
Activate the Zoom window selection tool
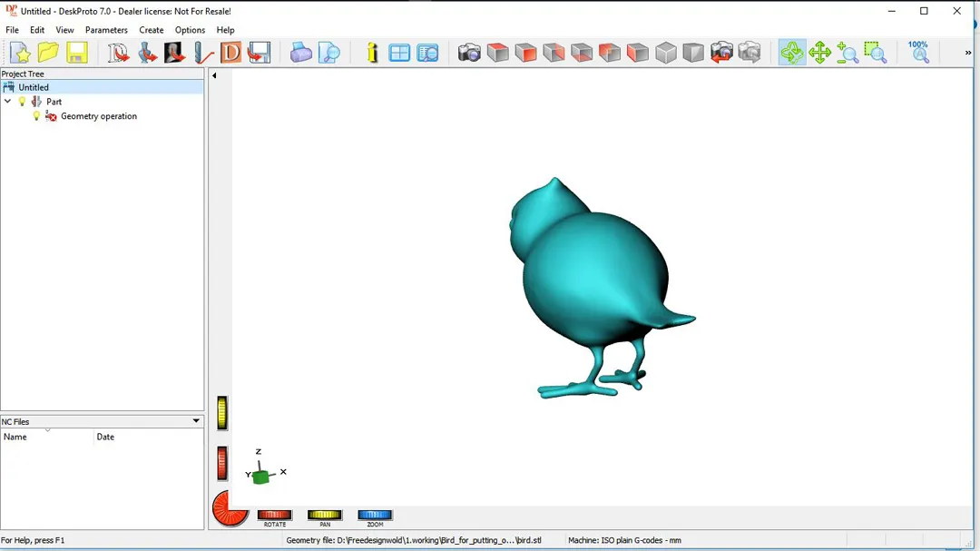point(876,53)
